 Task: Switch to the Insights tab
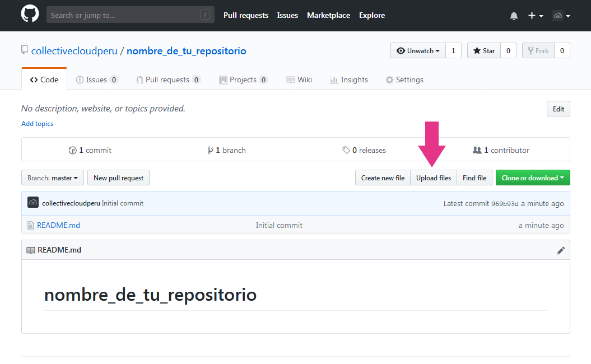(x=349, y=80)
